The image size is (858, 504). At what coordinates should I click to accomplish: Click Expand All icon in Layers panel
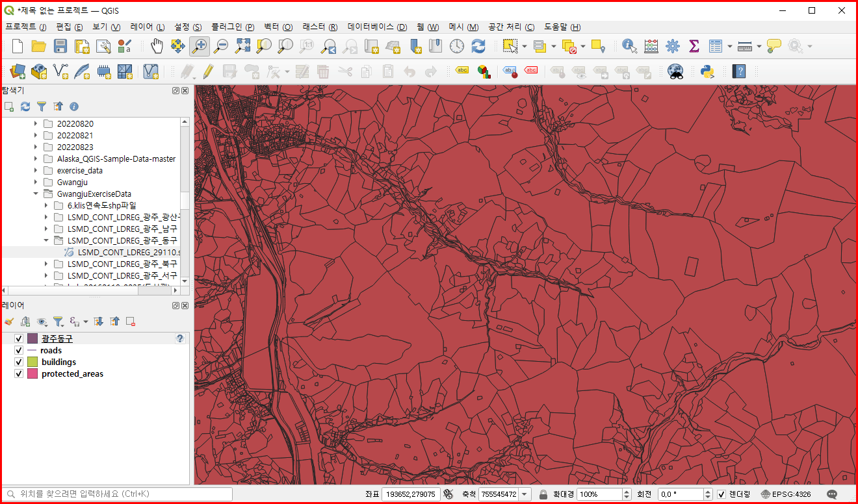[x=98, y=321]
